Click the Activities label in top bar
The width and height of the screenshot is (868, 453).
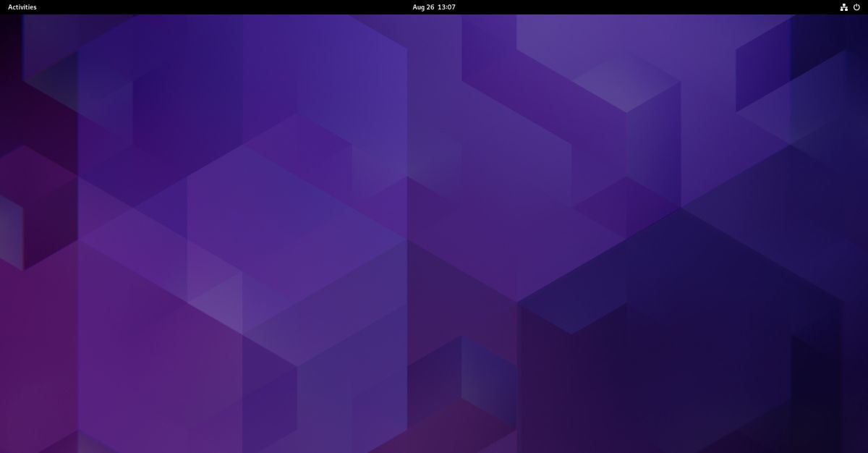pos(22,7)
